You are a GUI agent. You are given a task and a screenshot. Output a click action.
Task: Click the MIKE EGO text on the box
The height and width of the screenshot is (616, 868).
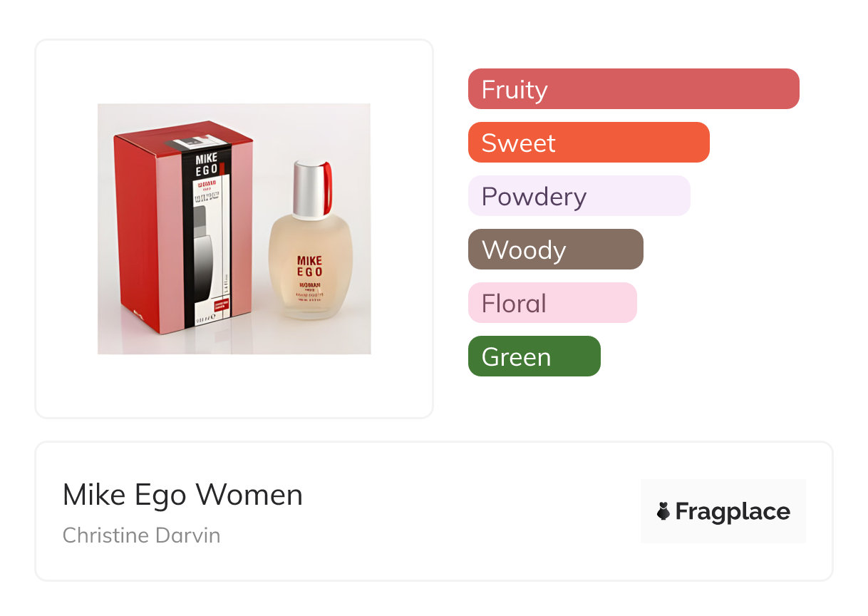click(x=207, y=165)
